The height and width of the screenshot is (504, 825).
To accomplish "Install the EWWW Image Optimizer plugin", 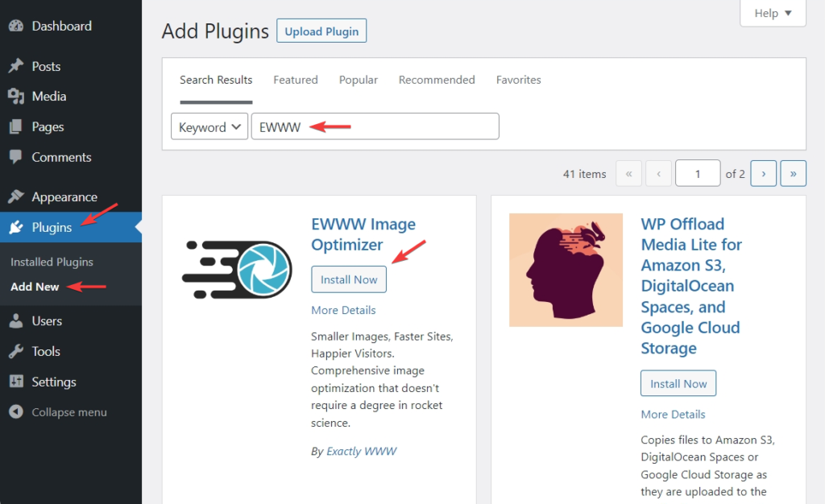I will pyautogui.click(x=349, y=279).
